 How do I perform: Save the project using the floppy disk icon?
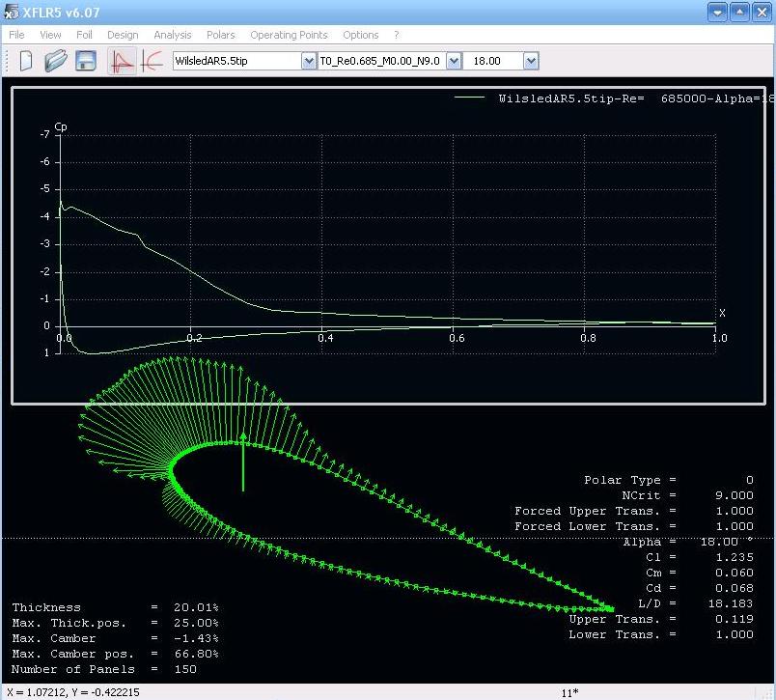[86, 61]
